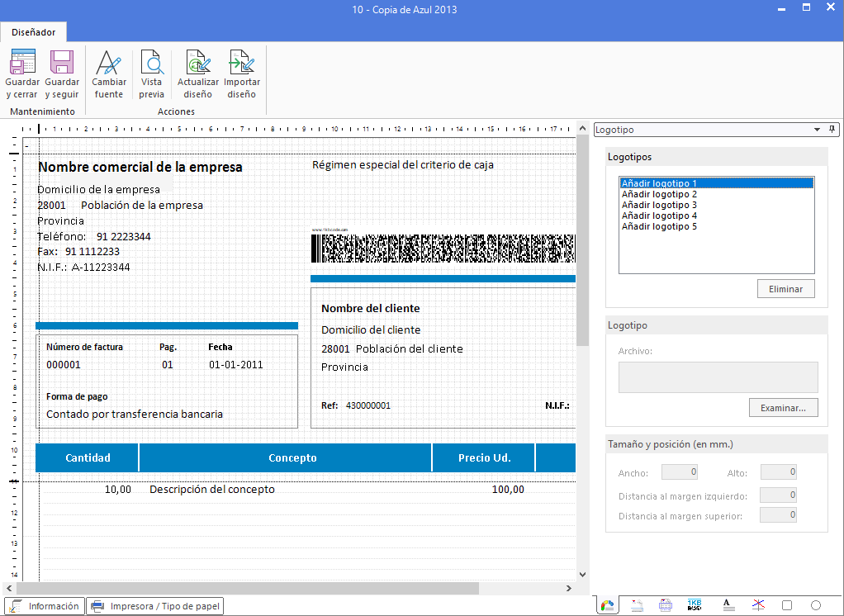
Task: Click the horizontal scrollbar thumb of canvas
Action: point(248,589)
